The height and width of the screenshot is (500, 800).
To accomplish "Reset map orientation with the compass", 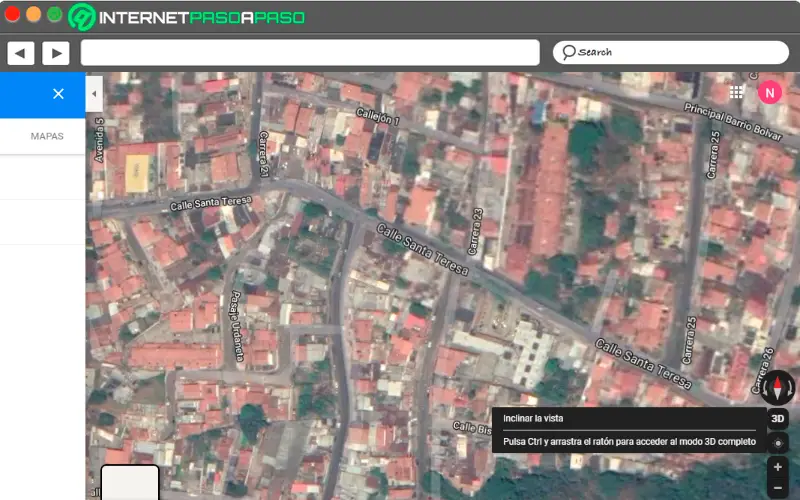I will click(777, 387).
